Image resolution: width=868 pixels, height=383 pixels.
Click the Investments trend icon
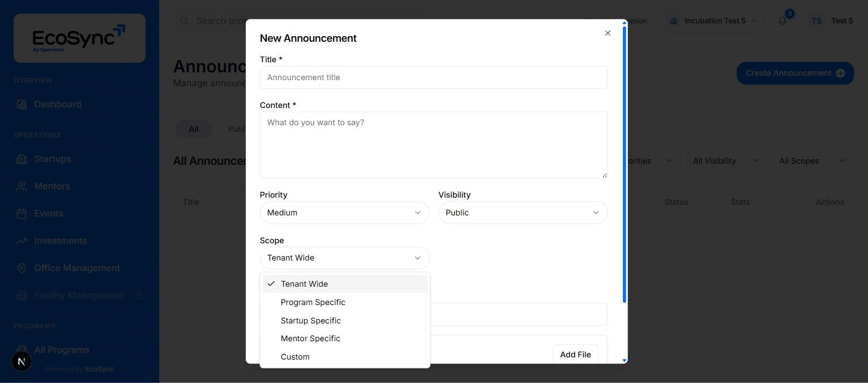pyautogui.click(x=22, y=241)
